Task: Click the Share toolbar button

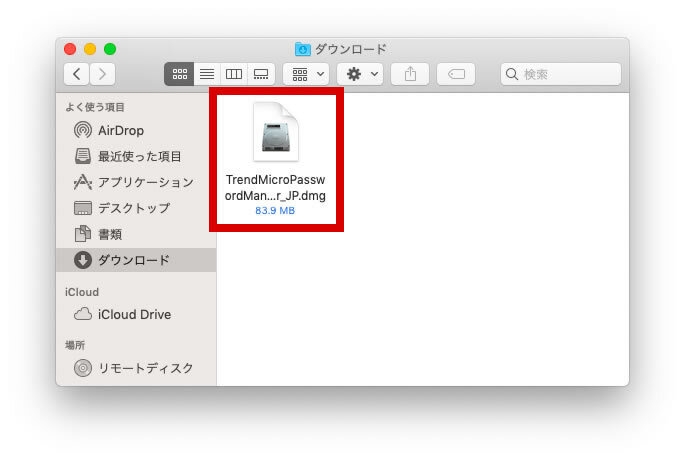Action: pos(410,74)
